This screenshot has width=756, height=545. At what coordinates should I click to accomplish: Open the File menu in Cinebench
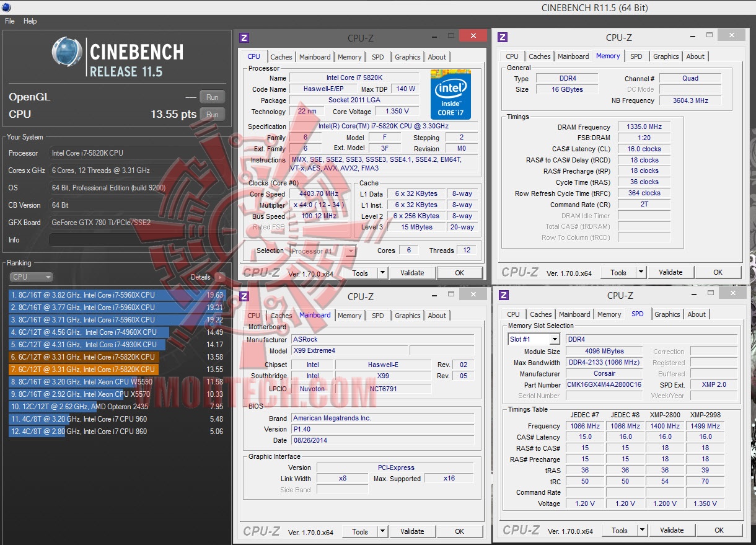tap(9, 21)
